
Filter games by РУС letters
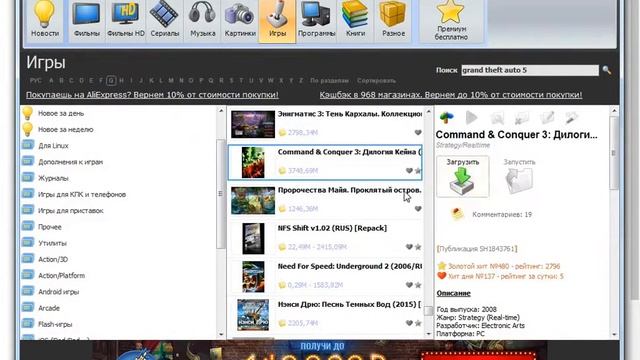point(36,80)
